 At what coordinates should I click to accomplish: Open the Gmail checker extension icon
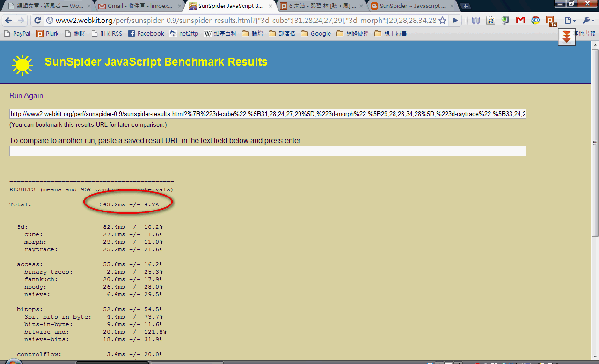[520, 21]
